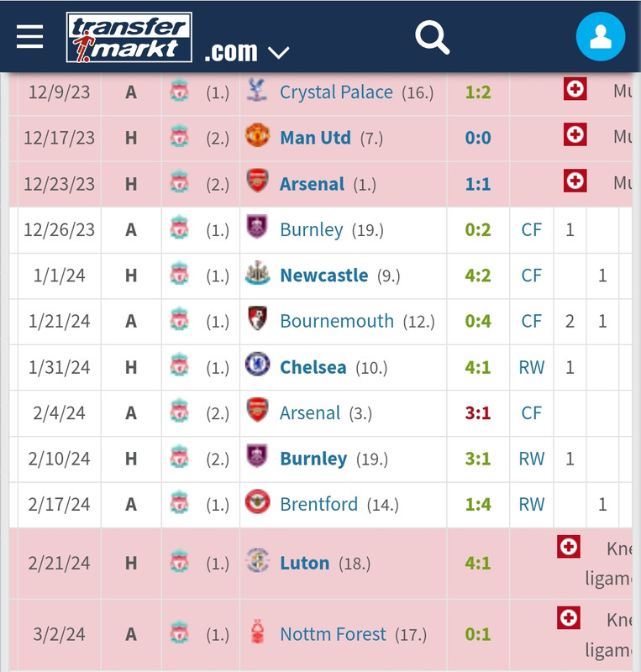Click the Crystal Palace club crest
The width and height of the screenshot is (641, 672).
click(257, 90)
